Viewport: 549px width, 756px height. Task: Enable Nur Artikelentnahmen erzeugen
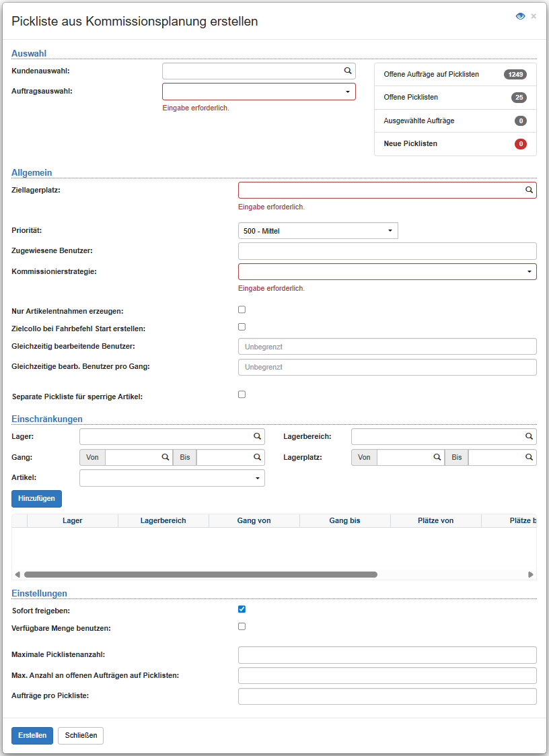tap(242, 309)
